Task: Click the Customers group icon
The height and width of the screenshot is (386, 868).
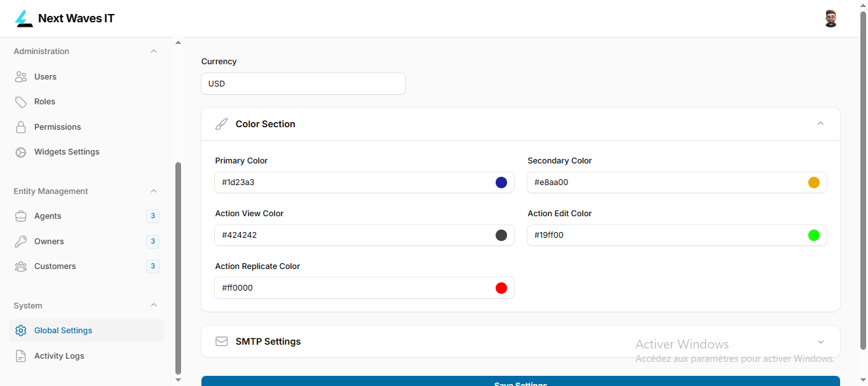Action: (x=21, y=266)
